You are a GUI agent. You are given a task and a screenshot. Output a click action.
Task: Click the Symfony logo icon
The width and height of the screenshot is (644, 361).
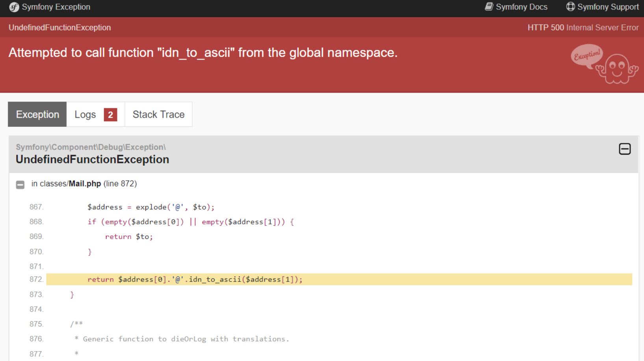pyautogui.click(x=14, y=7)
